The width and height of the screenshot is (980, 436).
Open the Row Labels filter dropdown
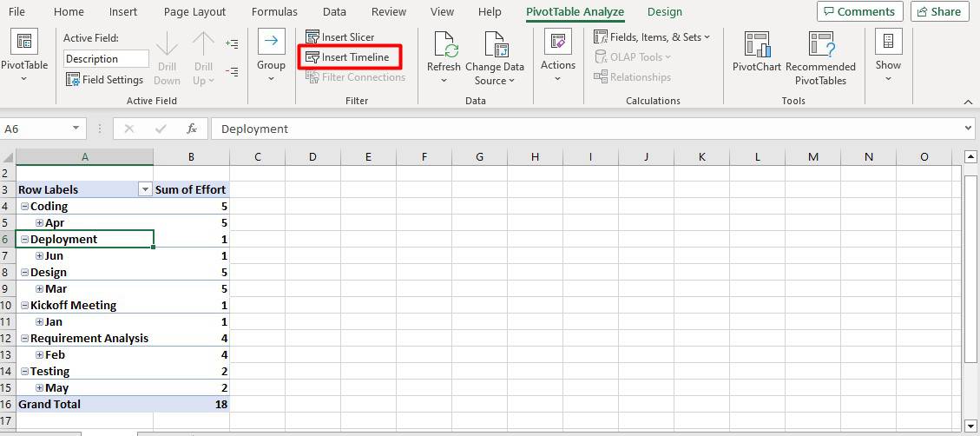[x=145, y=189]
